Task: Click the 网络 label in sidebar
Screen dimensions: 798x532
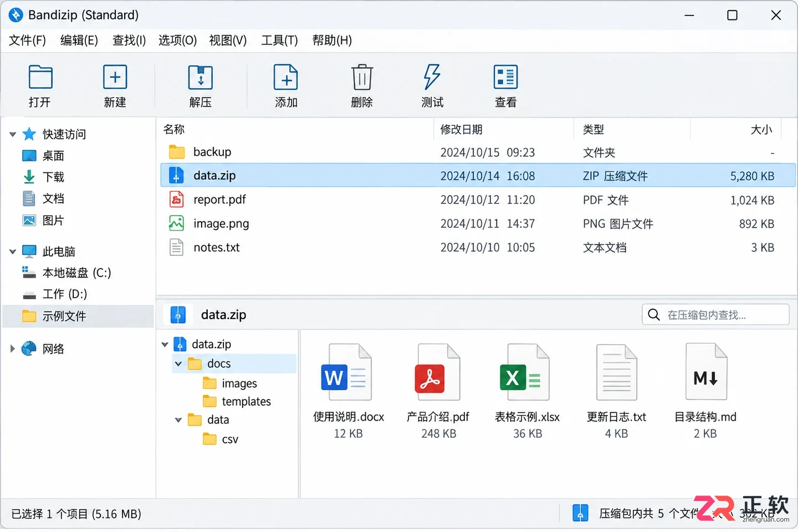Action: click(x=53, y=349)
